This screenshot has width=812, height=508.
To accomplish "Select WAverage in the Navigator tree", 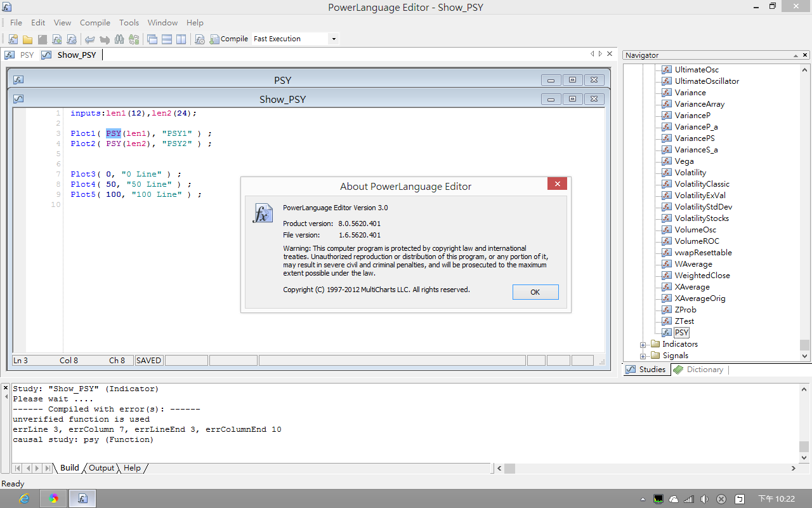I will pyautogui.click(x=693, y=264).
